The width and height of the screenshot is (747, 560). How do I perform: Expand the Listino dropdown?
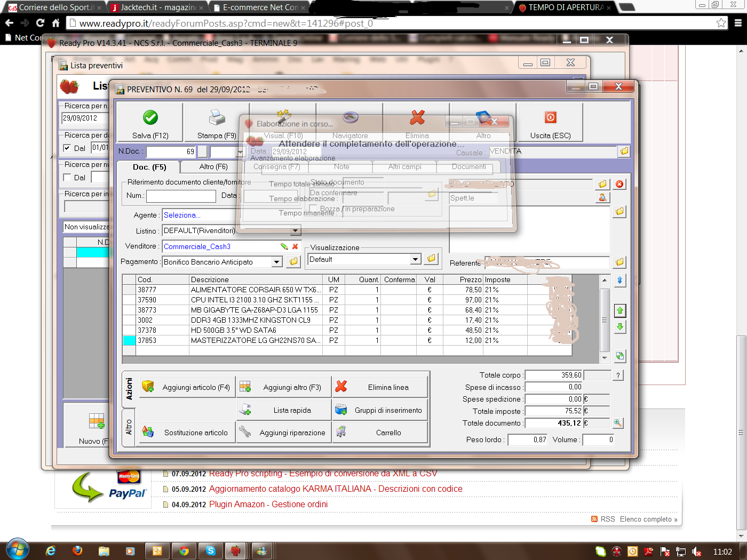tap(295, 231)
